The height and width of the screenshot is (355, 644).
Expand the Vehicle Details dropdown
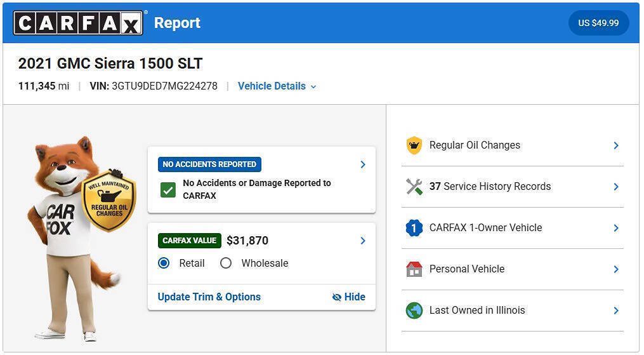click(x=277, y=86)
